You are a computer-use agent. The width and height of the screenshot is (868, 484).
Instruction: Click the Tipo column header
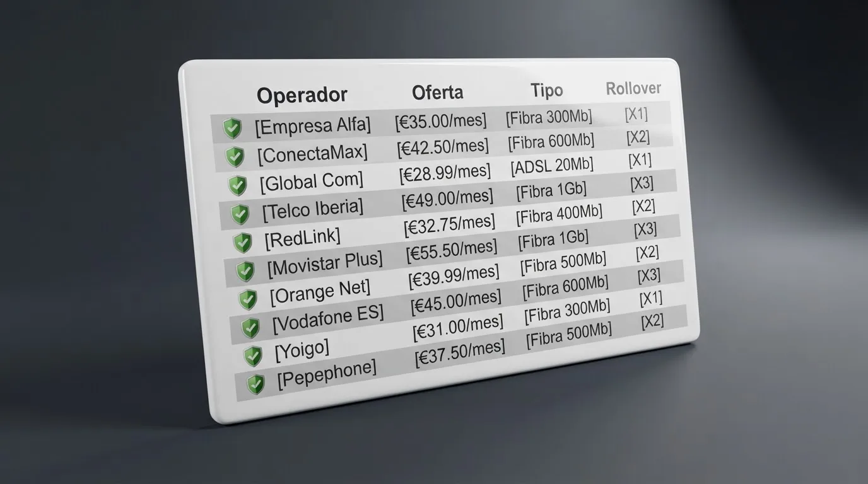[x=546, y=90]
